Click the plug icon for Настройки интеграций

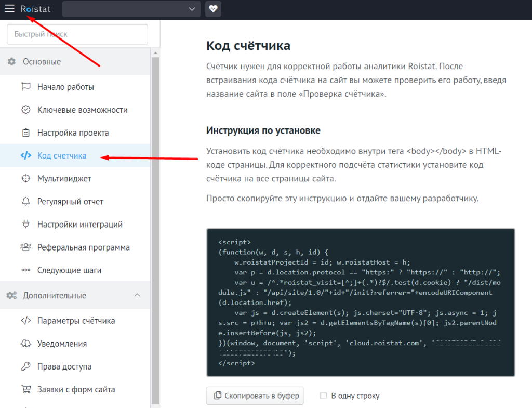(x=25, y=225)
